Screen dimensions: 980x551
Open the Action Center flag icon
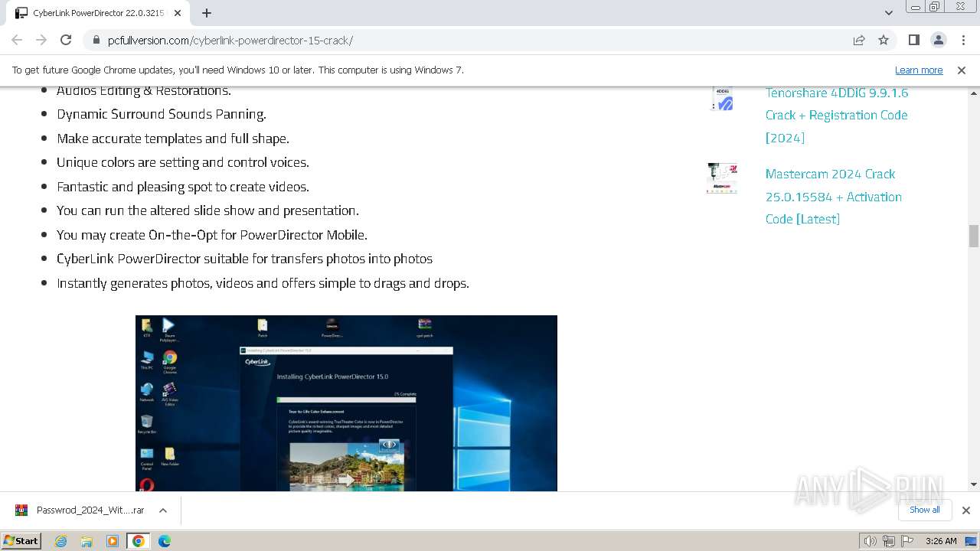coord(907,541)
